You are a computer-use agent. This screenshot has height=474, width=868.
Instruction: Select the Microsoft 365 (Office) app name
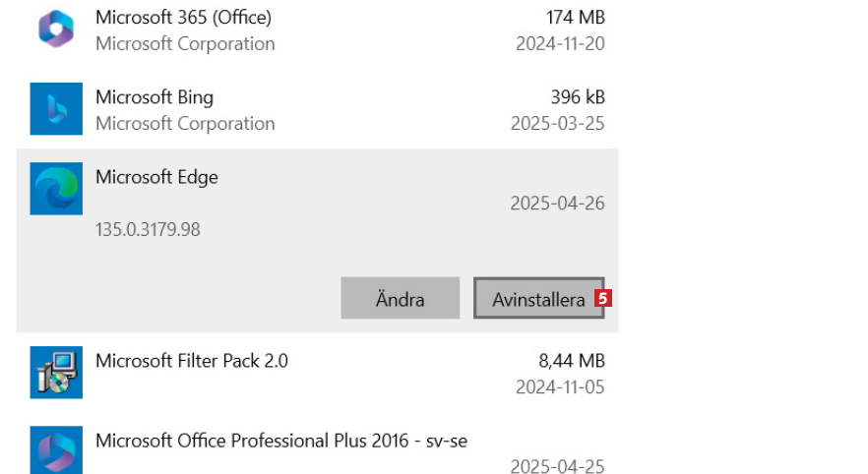[x=183, y=18]
